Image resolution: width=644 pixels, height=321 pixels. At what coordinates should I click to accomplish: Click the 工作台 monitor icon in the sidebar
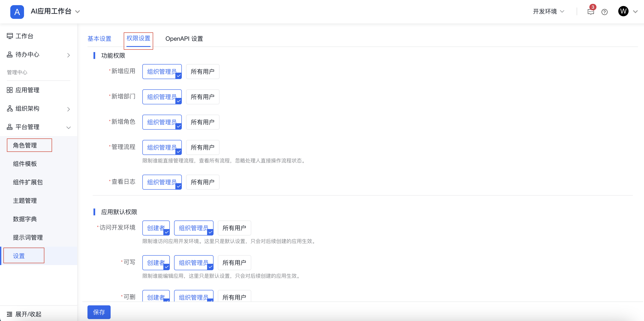[10, 36]
